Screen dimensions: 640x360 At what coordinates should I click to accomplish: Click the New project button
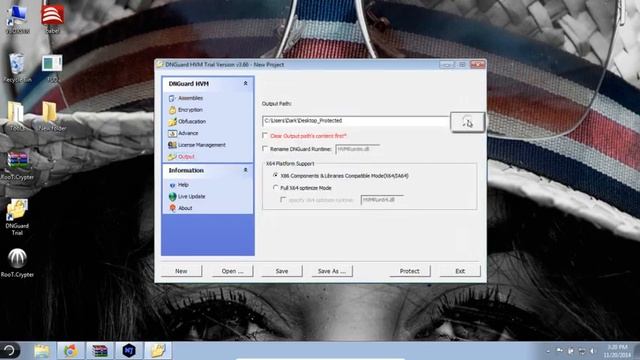pyautogui.click(x=181, y=271)
